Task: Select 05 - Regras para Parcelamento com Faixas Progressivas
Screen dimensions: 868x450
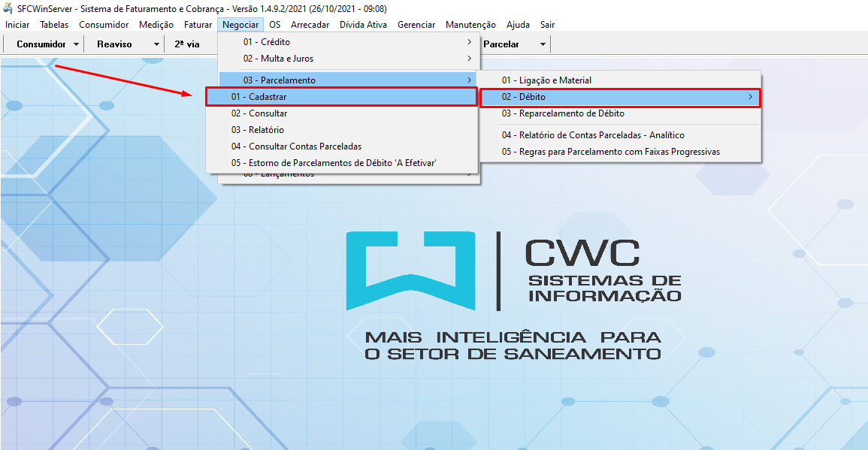Action: tap(610, 152)
